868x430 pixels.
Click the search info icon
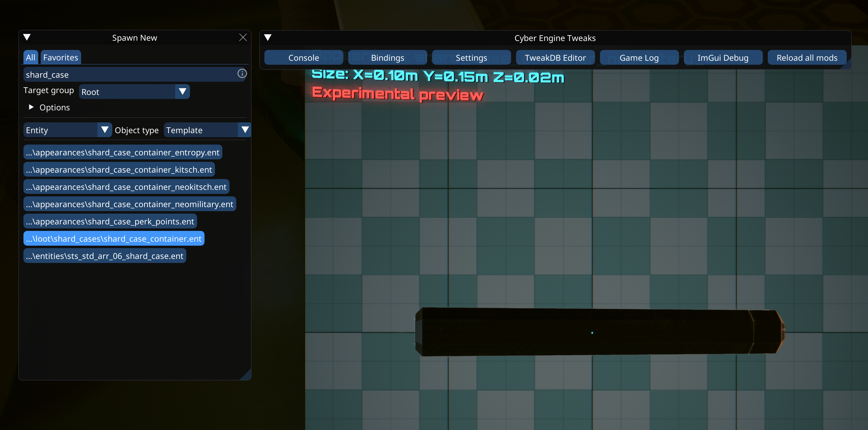(x=242, y=74)
